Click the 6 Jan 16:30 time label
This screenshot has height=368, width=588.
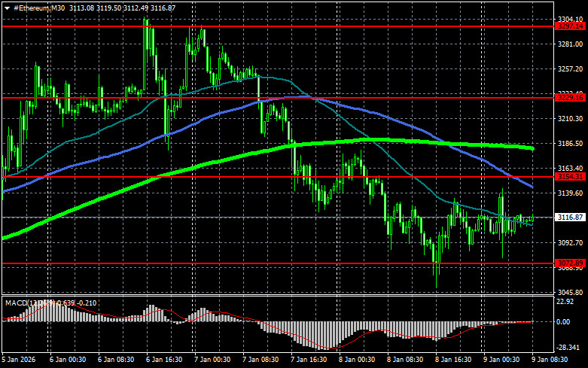[164, 360]
